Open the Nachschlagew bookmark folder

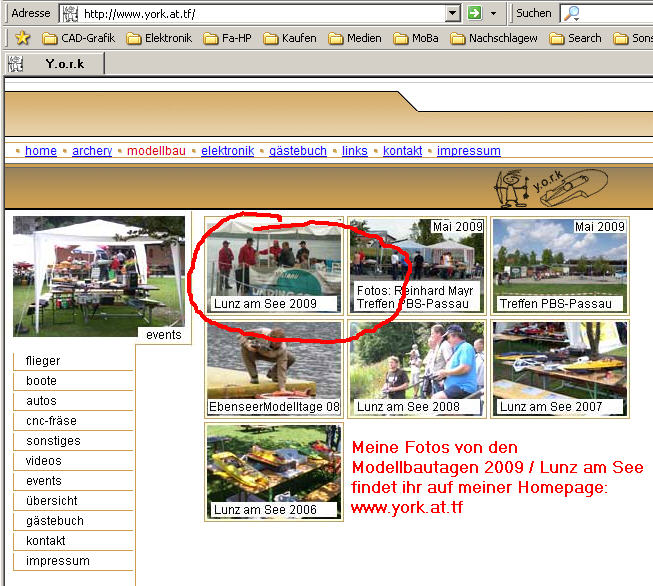pyautogui.click(x=494, y=38)
